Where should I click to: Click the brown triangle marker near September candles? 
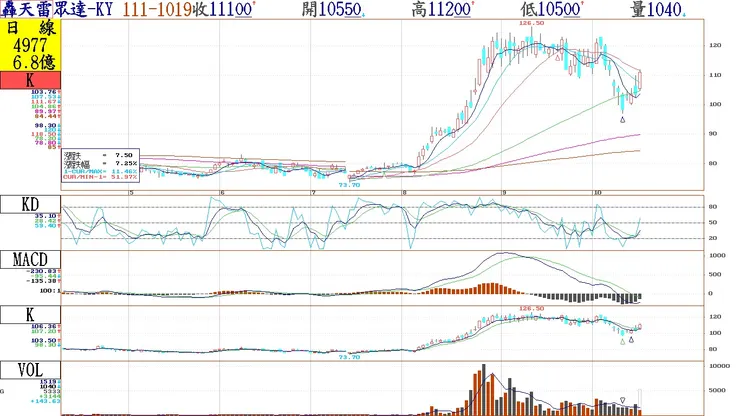pos(558,58)
